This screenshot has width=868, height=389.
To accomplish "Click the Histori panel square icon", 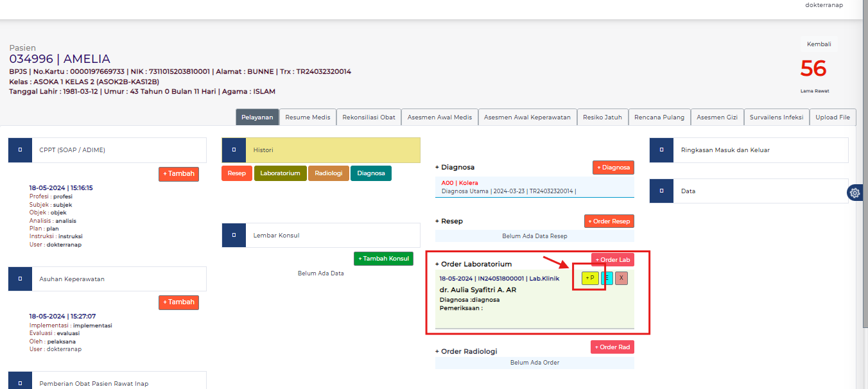I will (x=234, y=150).
